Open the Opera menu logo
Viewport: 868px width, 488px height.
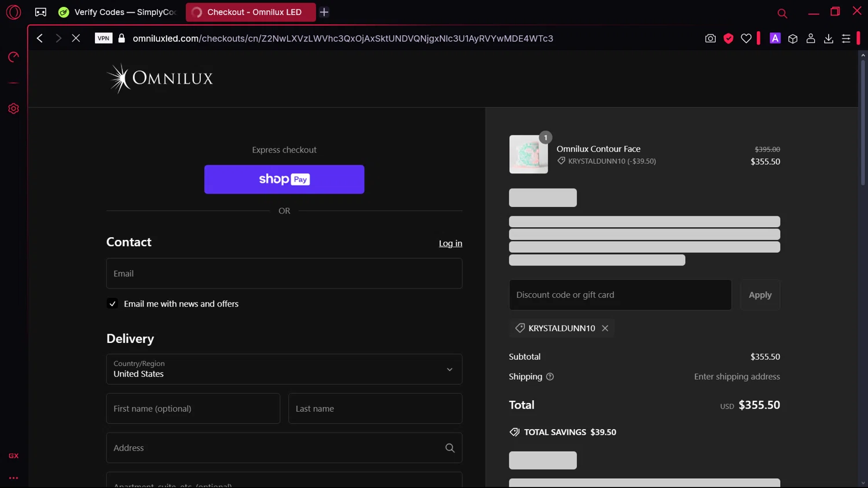pyautogui.click(x=13, y=12)
